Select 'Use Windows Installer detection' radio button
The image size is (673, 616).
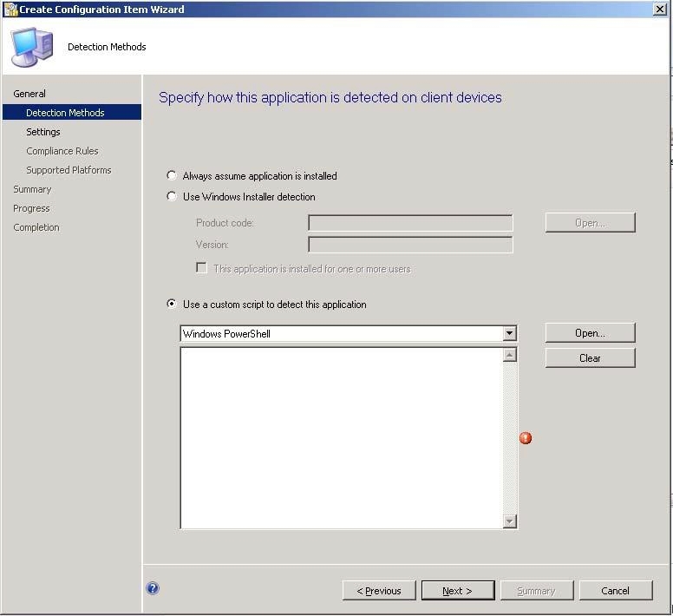[x=172, y=196]
